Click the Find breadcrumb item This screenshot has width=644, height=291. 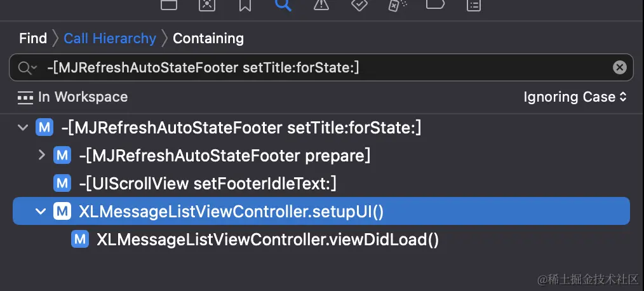33,38
